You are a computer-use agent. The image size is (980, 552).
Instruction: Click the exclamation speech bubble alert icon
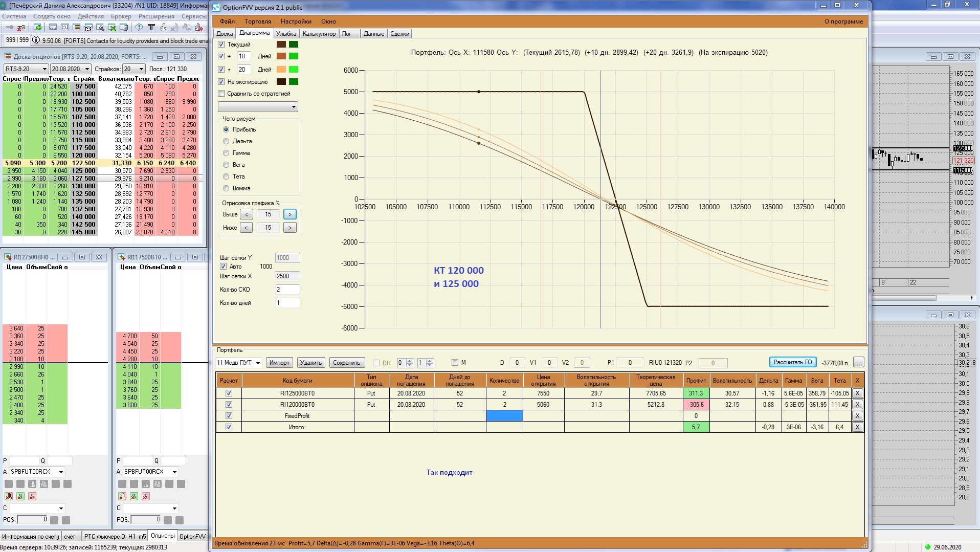139,28
